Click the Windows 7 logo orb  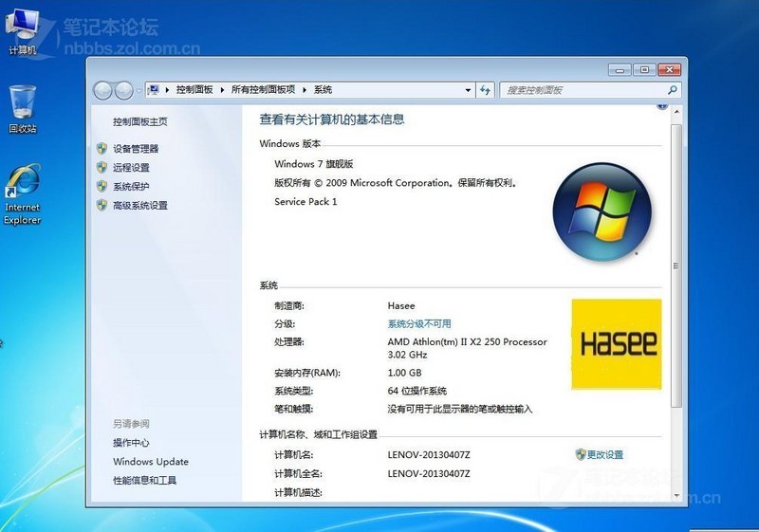[x=602, y=211]
